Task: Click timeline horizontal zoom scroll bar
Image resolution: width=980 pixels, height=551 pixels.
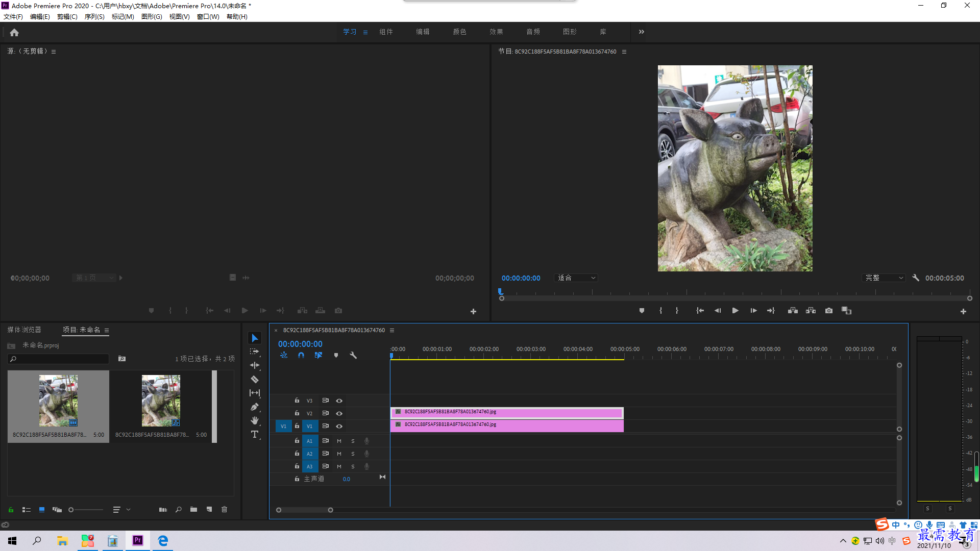Action: 305,510
